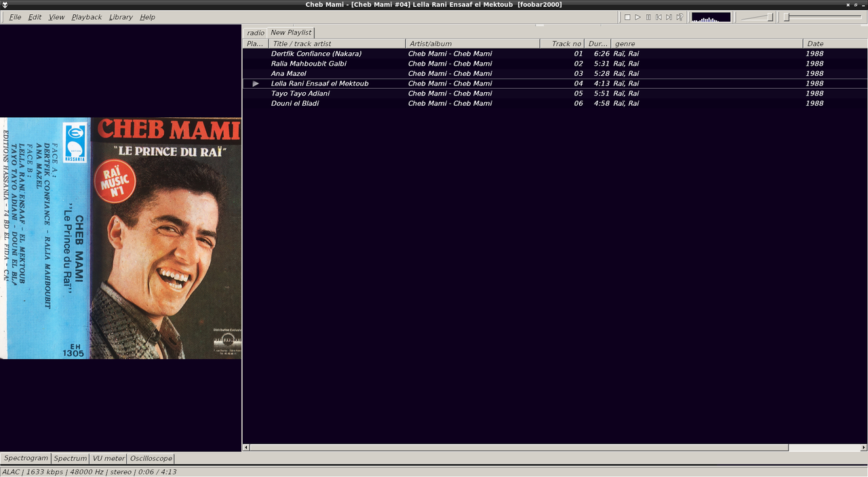Pause the current track
868x477 pixels.
[648, 17]
